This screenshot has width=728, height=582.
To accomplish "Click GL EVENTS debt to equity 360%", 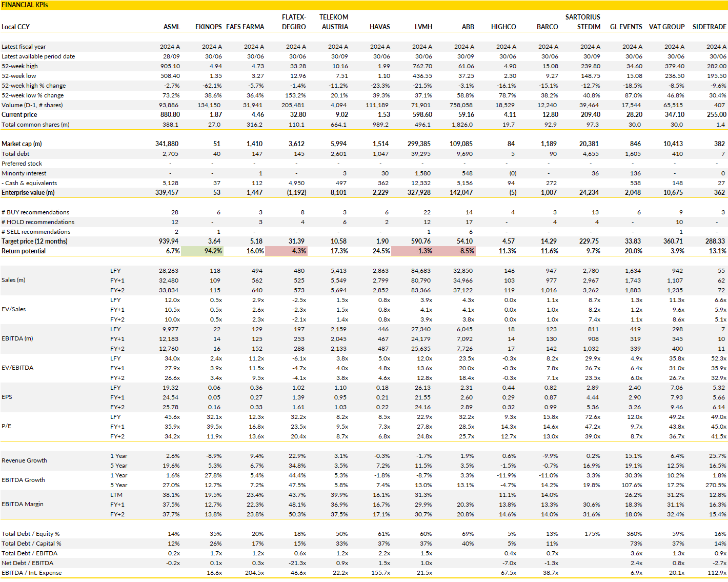I will tap(634, 534).
